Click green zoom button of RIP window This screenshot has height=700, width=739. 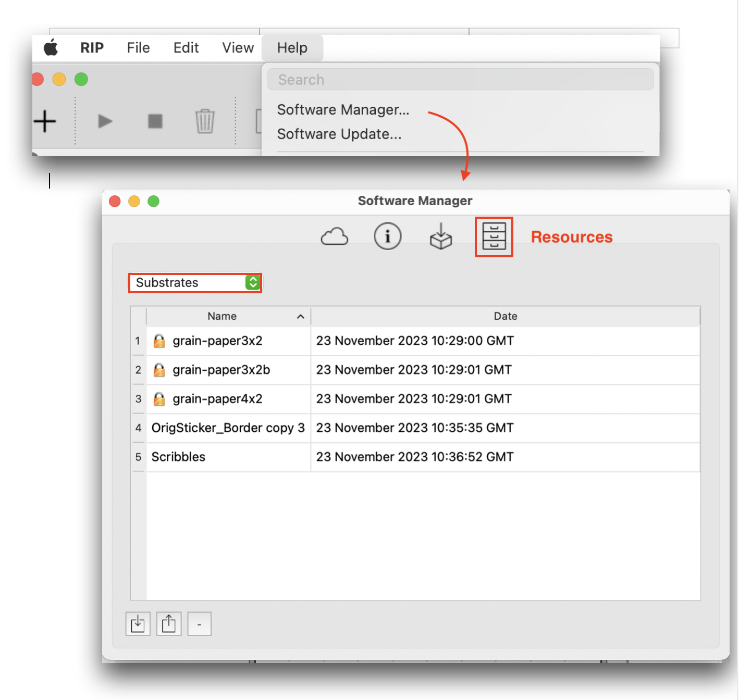tap(81, 79)
